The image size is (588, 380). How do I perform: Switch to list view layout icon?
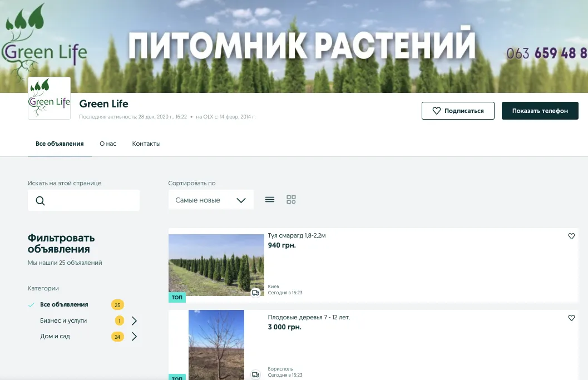pos(270,200)
